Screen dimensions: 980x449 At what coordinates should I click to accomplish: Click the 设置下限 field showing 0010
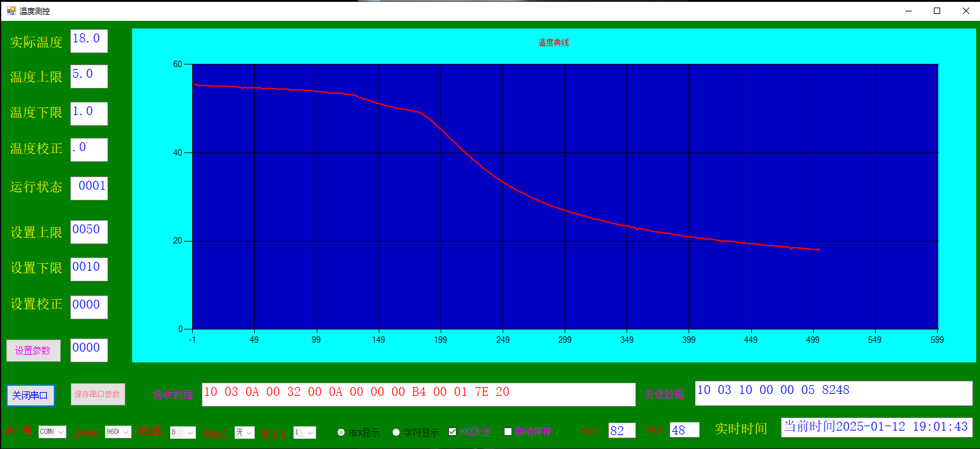(x=89, y=269)
